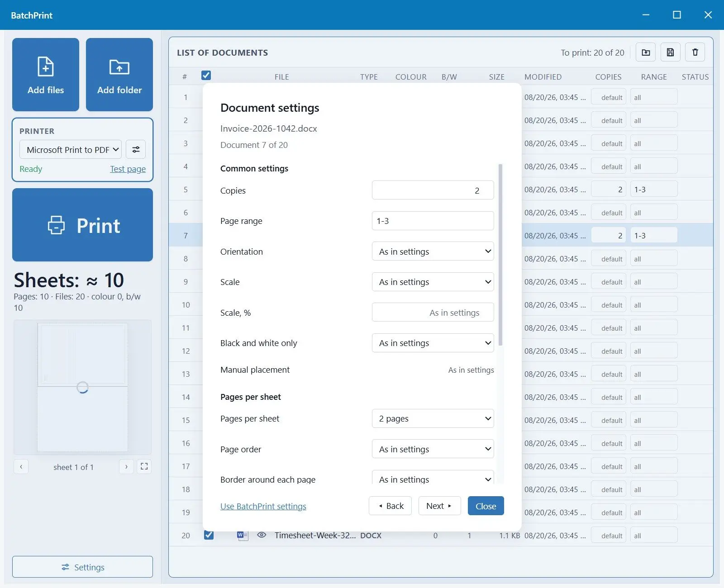The height and width of the screenshot is (588, 724).
Task: Go to next preview sheet
Action: pos(126,466)
